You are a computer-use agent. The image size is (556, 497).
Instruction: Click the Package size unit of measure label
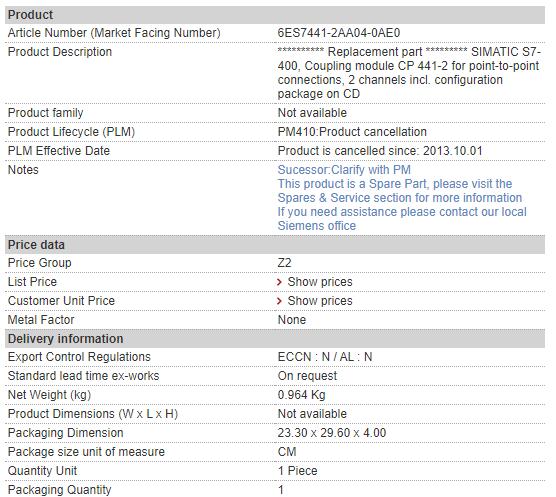(x=86, y=452)
